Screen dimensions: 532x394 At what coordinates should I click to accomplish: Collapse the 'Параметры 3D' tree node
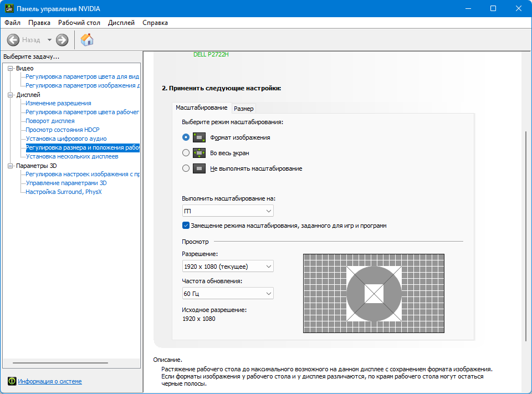tap(10, 166)
